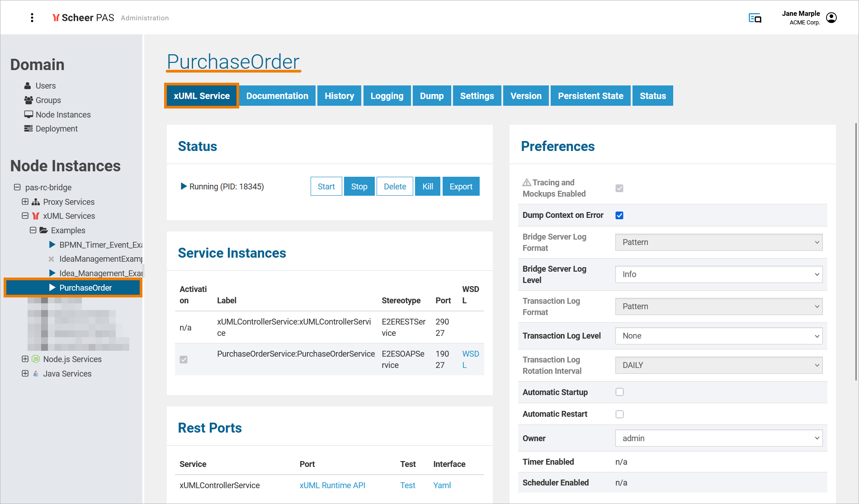
Task: Click the Deployment server icon
Action: tap(28, 129)
